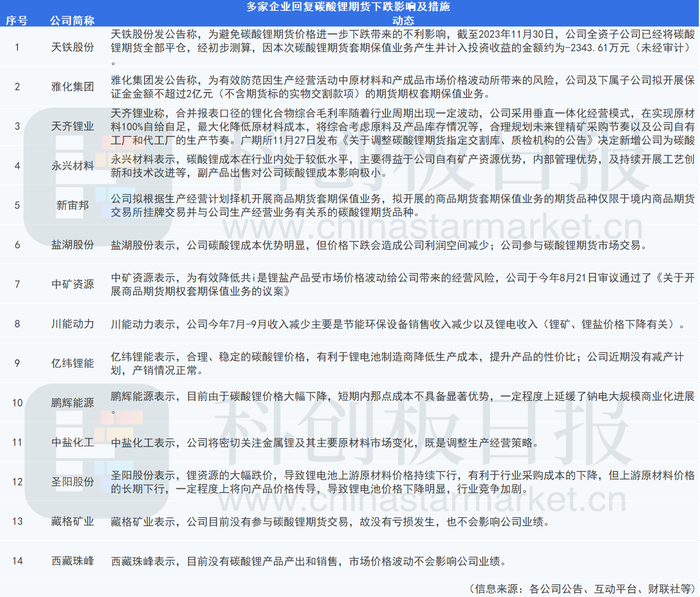The image size is (700, 597).
Task: Select company name 藏格矿业
Action: tap(73, 522)
